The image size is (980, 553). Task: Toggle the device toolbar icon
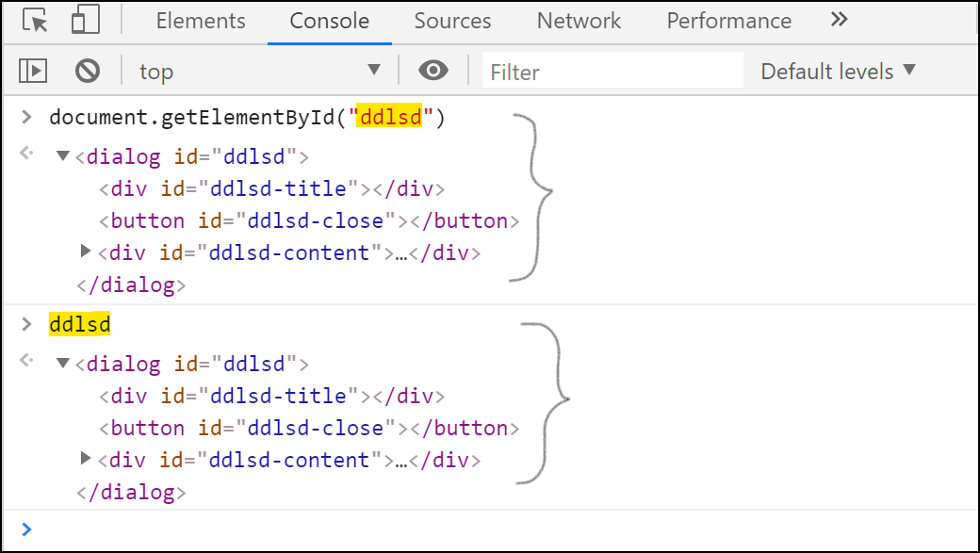pyautogui.click(x=85, y=20)
